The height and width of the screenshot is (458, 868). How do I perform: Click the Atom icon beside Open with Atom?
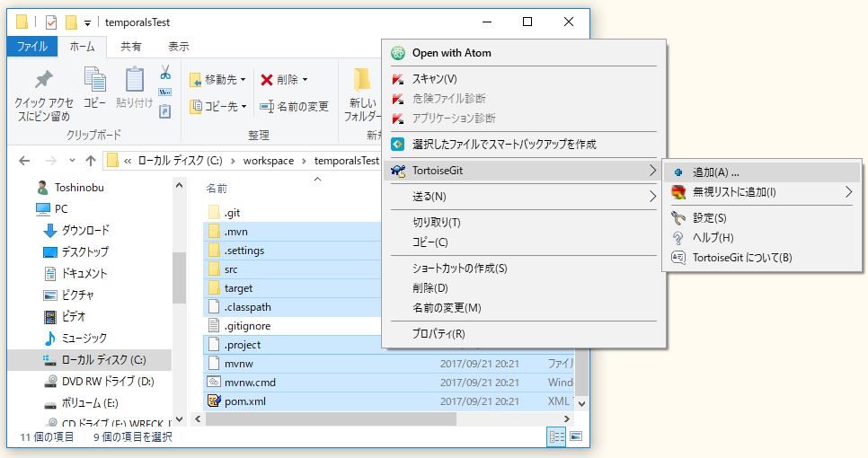pos(398,53)
